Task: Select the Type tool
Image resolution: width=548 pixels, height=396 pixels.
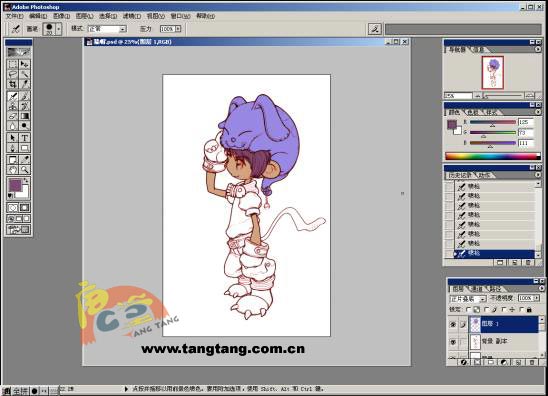Action: (24, 138)
